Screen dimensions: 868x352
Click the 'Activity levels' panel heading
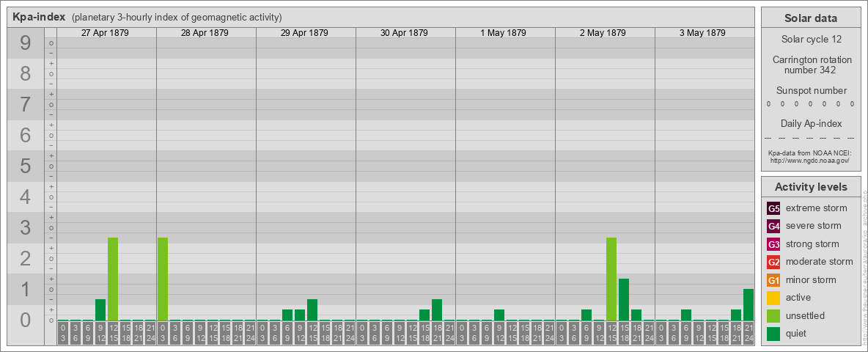(x=811, y=187)
